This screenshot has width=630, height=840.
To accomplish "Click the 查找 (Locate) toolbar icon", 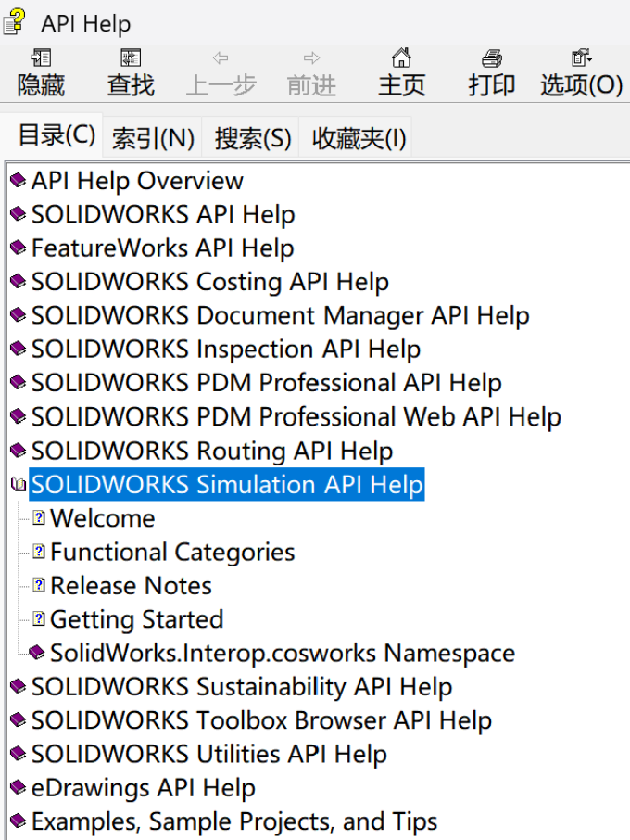I will pyautogui.click(x=131, y=59).
